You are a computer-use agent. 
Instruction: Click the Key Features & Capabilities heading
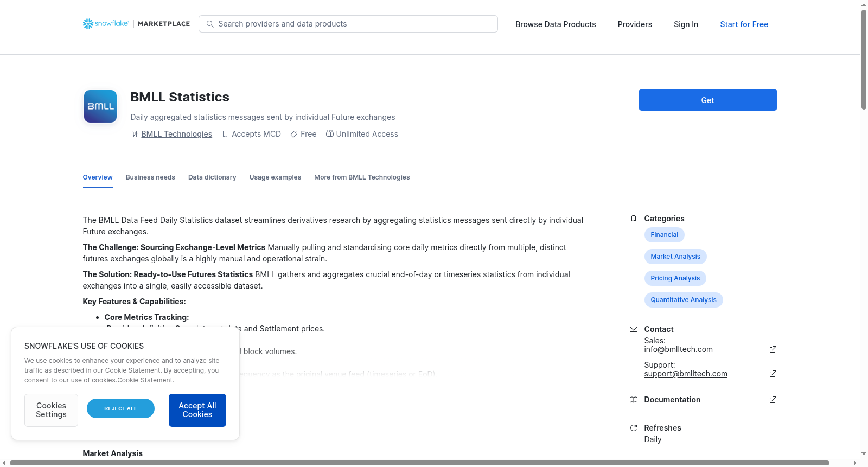(134, 302)
